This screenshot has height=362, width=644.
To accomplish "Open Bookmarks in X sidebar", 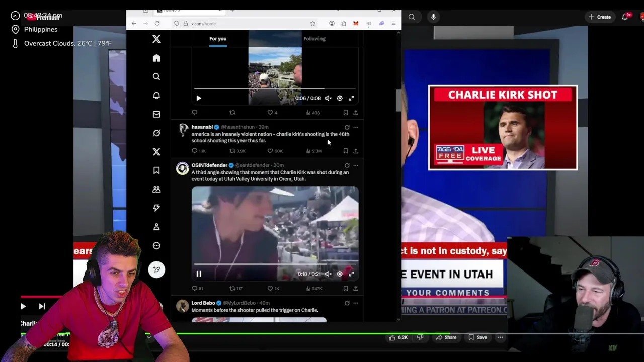I will (x=156, y=170).
